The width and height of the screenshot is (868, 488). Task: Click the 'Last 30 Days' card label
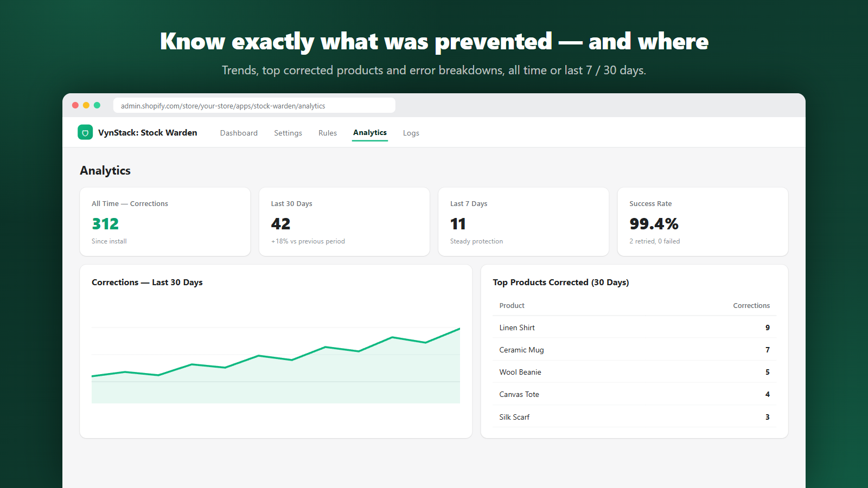pos(292,204)
